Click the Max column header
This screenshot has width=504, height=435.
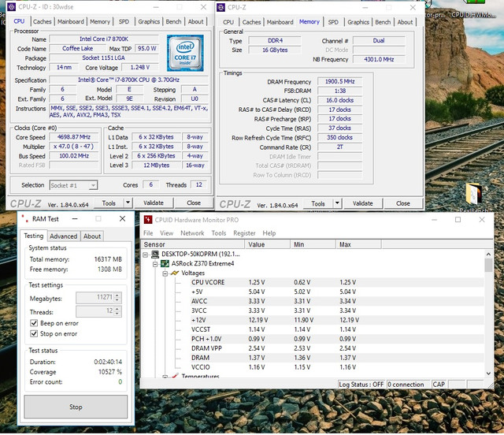click(x=358, y=244)
